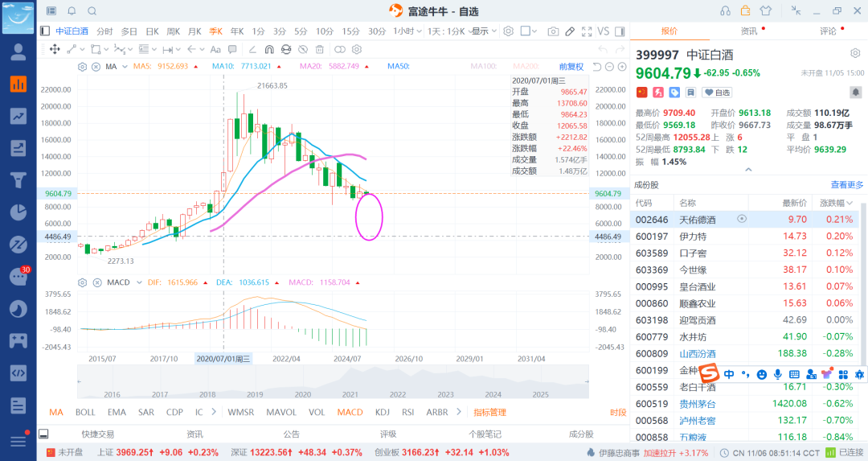This screenshot has width=868, height=461.
Task: Zoom in chart with plus circle
Action: pyautogui.click(x=622, y=67)
